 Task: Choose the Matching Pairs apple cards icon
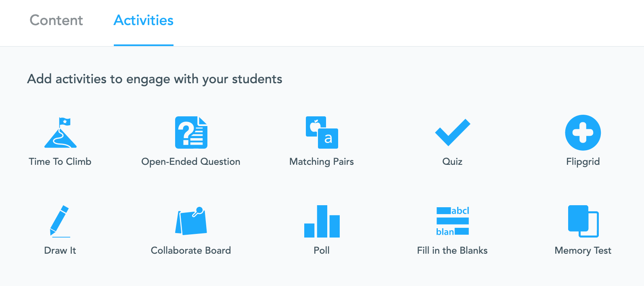pos(322,132)
